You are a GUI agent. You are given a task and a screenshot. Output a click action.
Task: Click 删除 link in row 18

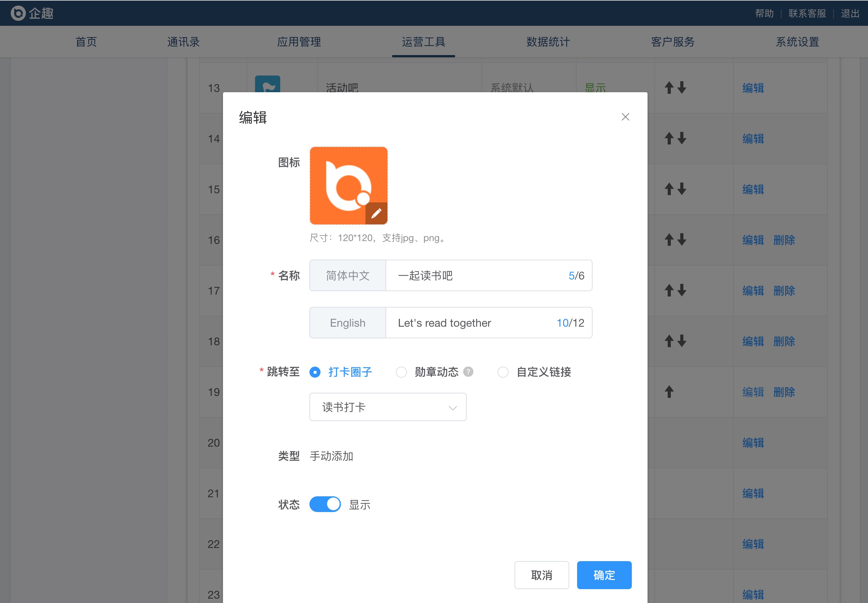[784, 341]
